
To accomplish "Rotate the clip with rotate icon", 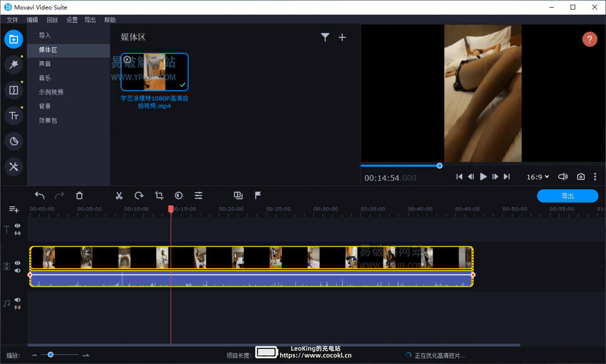I will 139,195.
